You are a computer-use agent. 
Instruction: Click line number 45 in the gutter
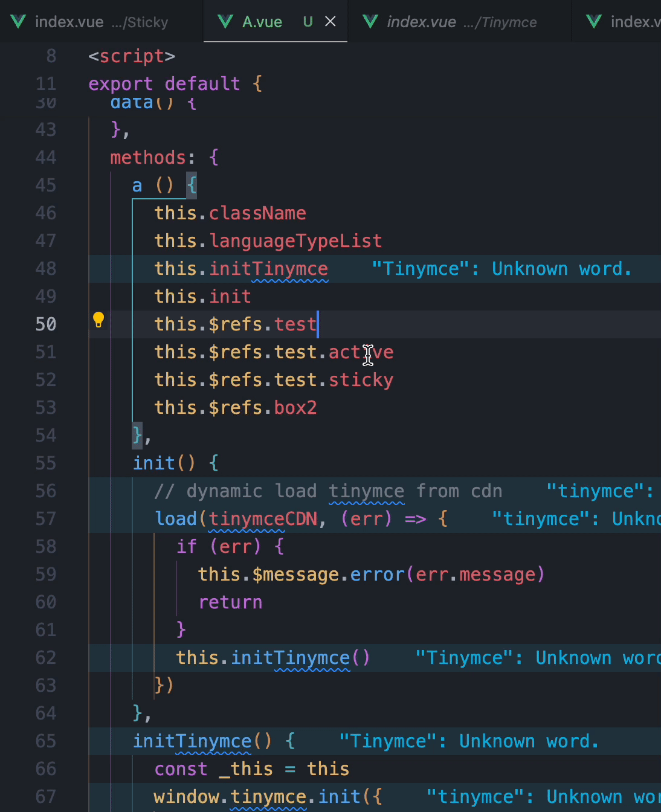(x=46, y=185)
